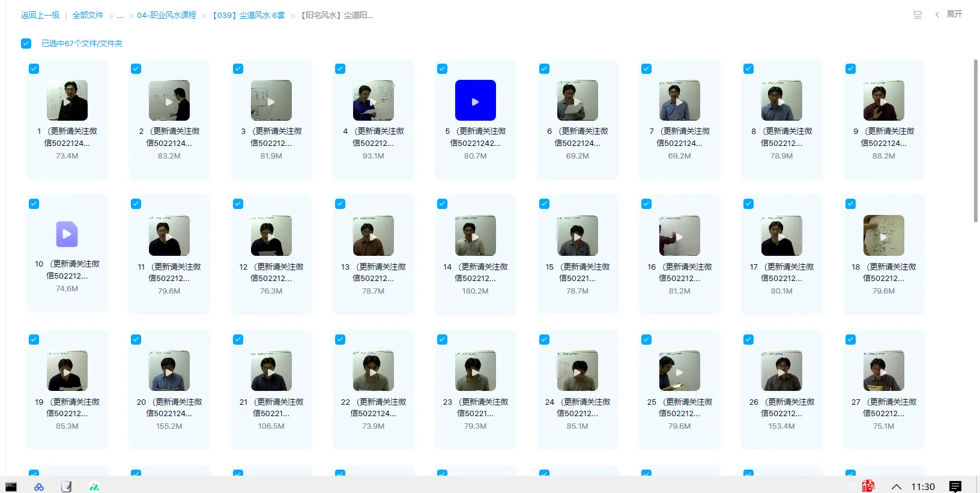Click the file name of video 7
980x493 pixels.
point(680,137)
